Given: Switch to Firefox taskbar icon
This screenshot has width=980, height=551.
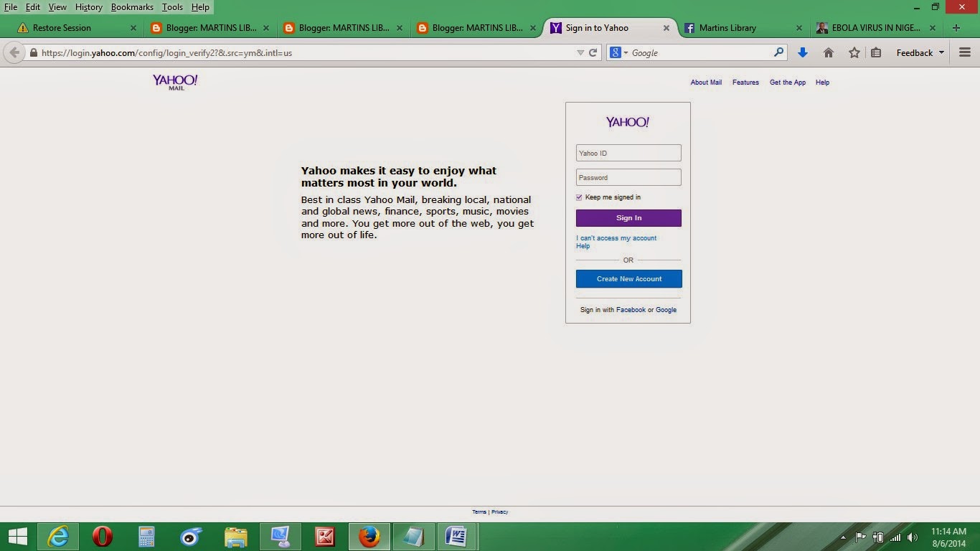Looking at the screenshot, I should (369, 537).
